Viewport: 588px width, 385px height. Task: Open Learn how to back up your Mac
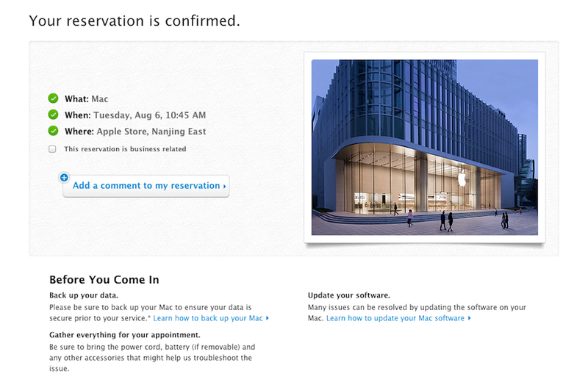point(211,318)
